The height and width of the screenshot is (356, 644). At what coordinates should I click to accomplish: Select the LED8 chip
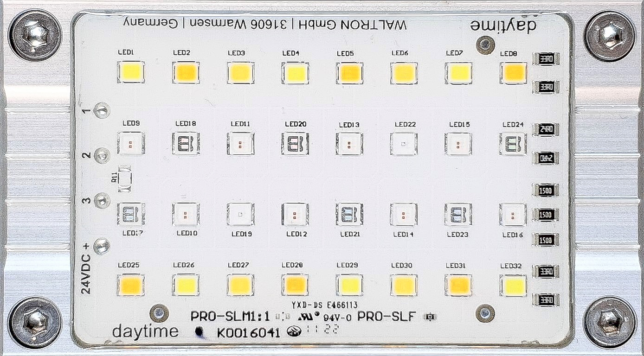[513, 72]
